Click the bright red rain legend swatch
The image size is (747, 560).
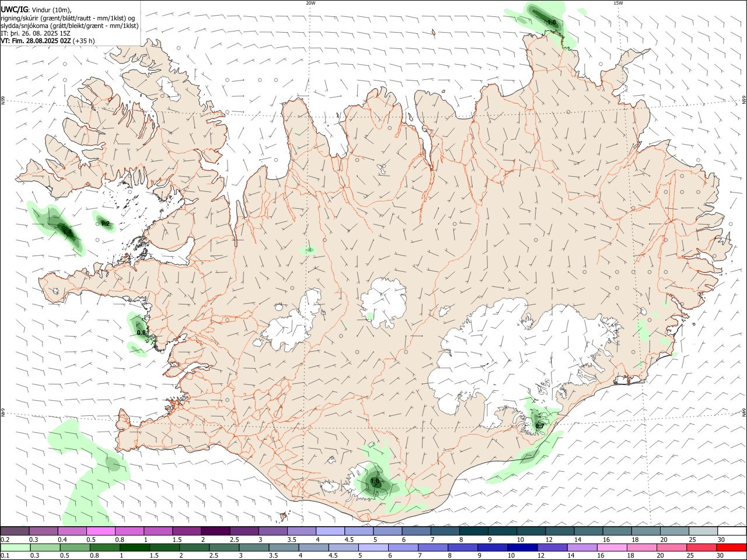coord(732,548)
